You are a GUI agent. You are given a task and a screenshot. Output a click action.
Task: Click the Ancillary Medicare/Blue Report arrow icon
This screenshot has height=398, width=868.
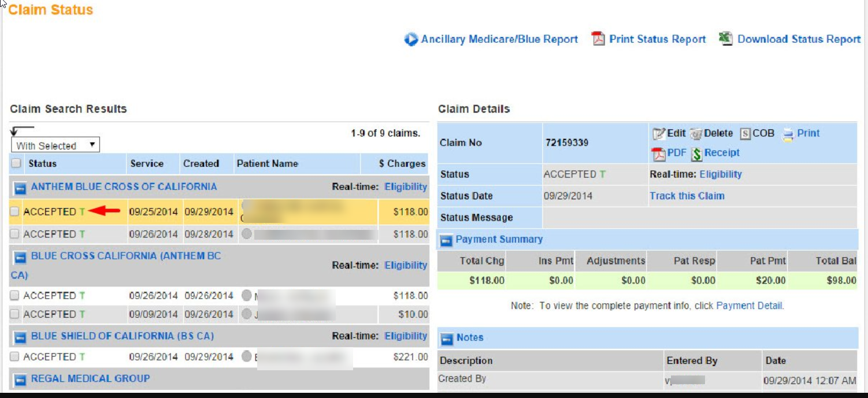(x=411, y=39)
